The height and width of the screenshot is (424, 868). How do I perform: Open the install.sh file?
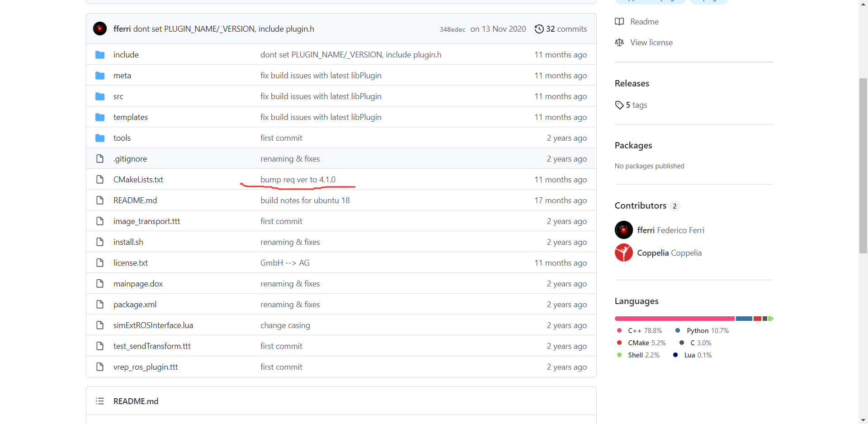point(128,242)
